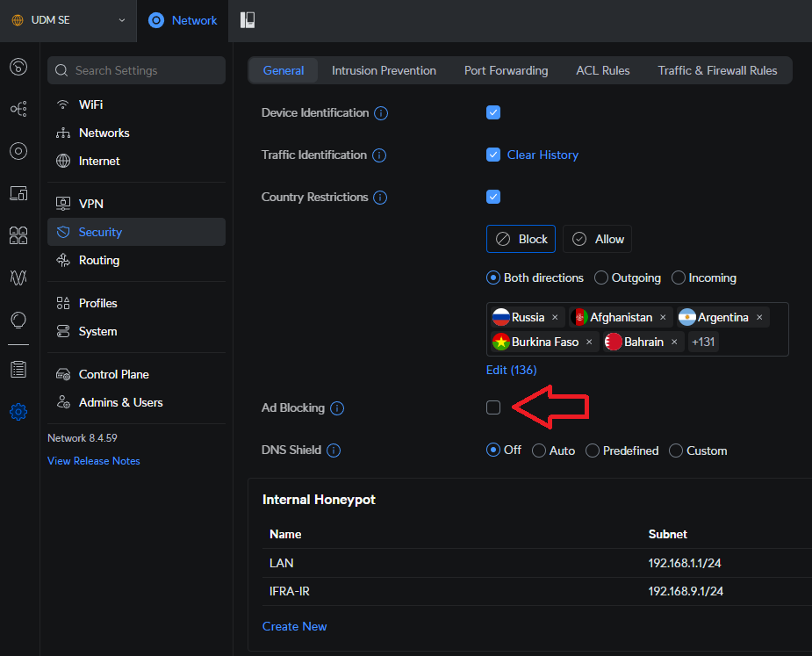This screenshot has width=812, height=656.
Task: Open Networks settings
Action: click(x=136, y=133)
